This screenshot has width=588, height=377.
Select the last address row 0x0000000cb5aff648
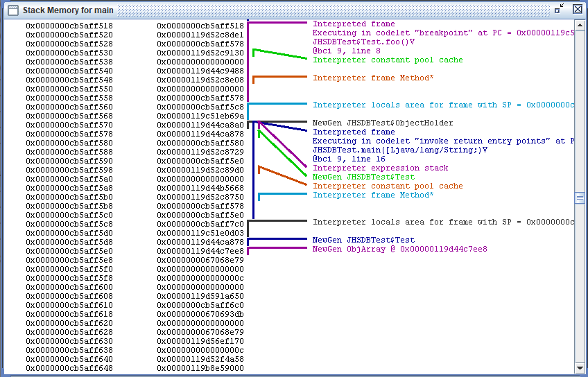(69, 368)
